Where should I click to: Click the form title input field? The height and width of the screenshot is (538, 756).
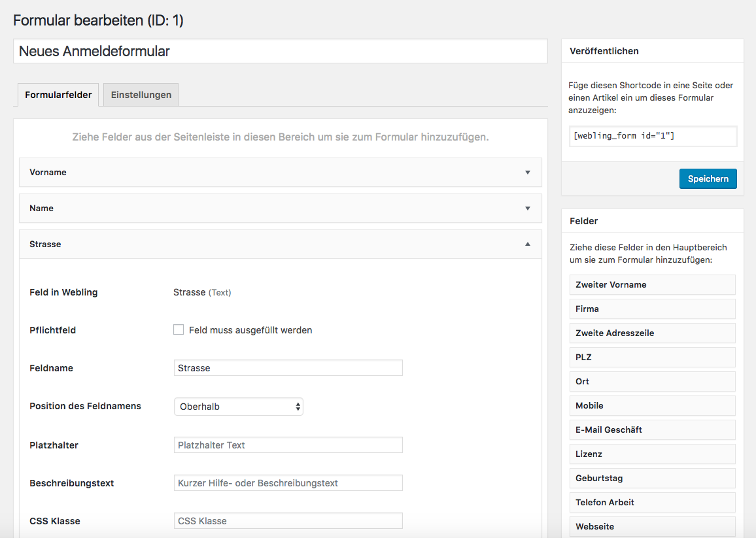pyautogui.click(x=280, y=52)
